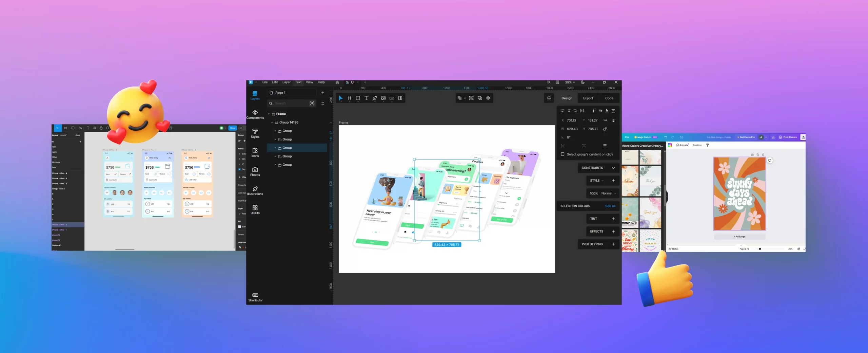Click the align left icon in Design panel

coord(563,111)
